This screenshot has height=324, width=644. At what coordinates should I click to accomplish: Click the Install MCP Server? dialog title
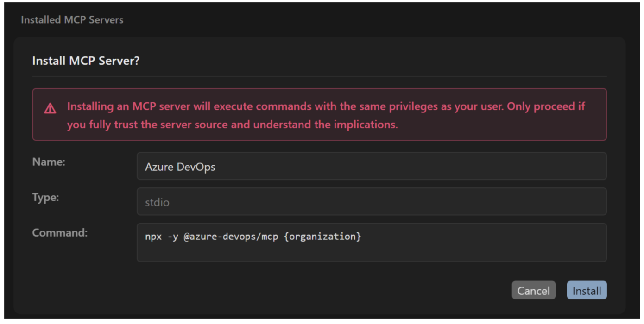(86, 61)
